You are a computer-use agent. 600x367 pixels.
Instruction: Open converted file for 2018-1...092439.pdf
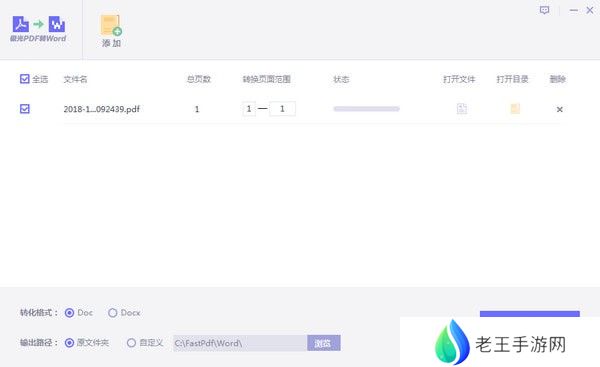461,109
